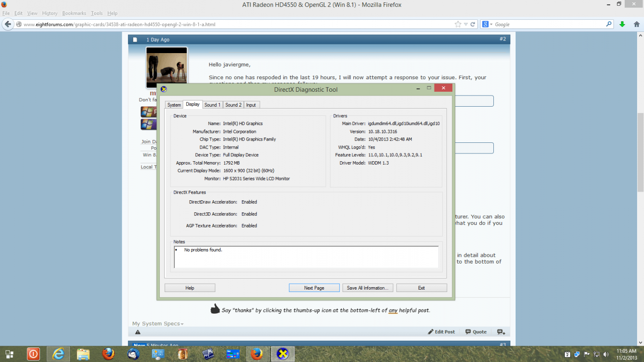Open Thunderbird mail icon on taskbar

point(134,354)
